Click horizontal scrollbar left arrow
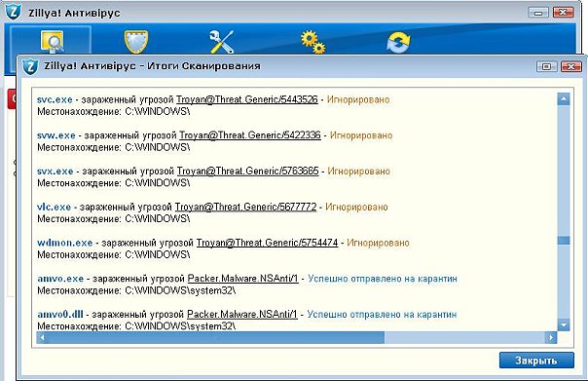 coord(43,337)
